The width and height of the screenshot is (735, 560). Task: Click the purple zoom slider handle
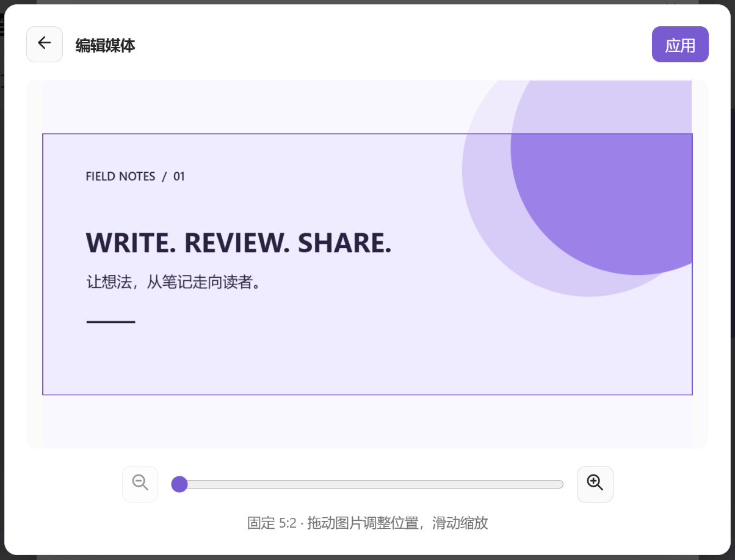tap(179, 484)
